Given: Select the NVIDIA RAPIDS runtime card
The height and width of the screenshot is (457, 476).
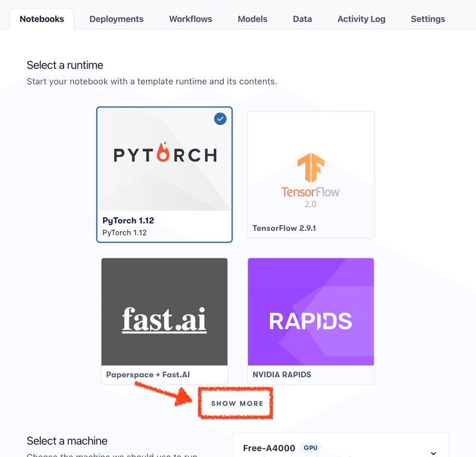Looking at the screenshot, I should pyautogui.click(x=311, y=321).
